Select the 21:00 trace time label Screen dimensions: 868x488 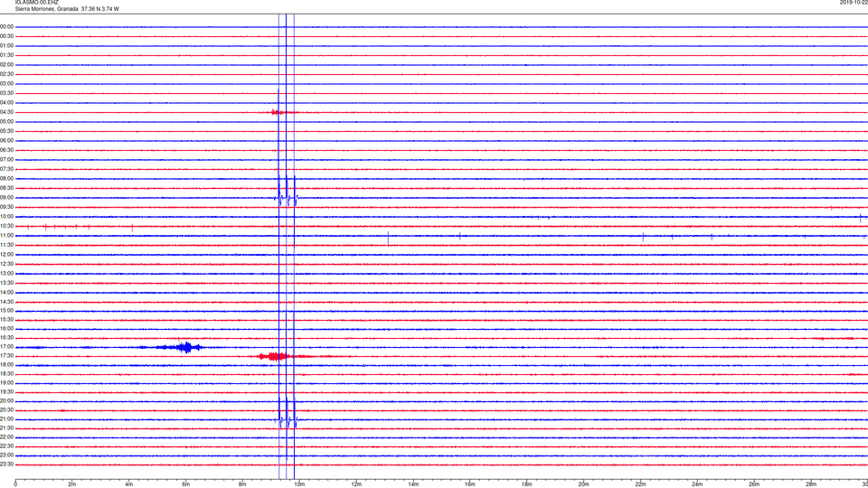click(x=7, y=419)
